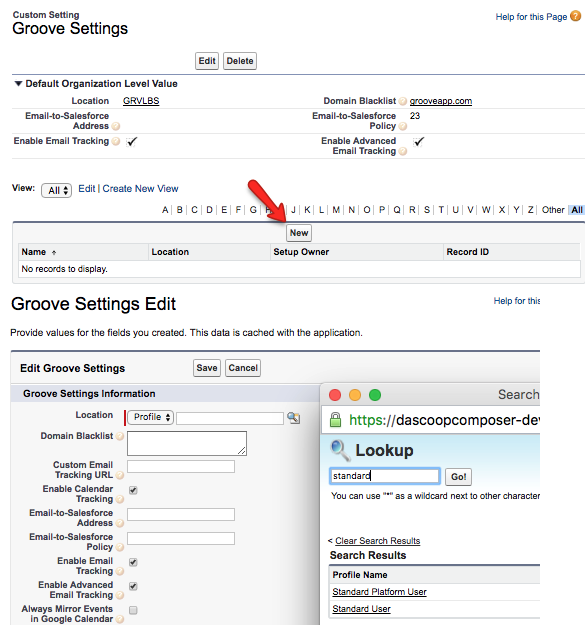585x641 pixels.
Task: Toggle Enable Advanced Email Tracking checkbox in edit form
Action: pyautogui.click(x=133, y=586)
